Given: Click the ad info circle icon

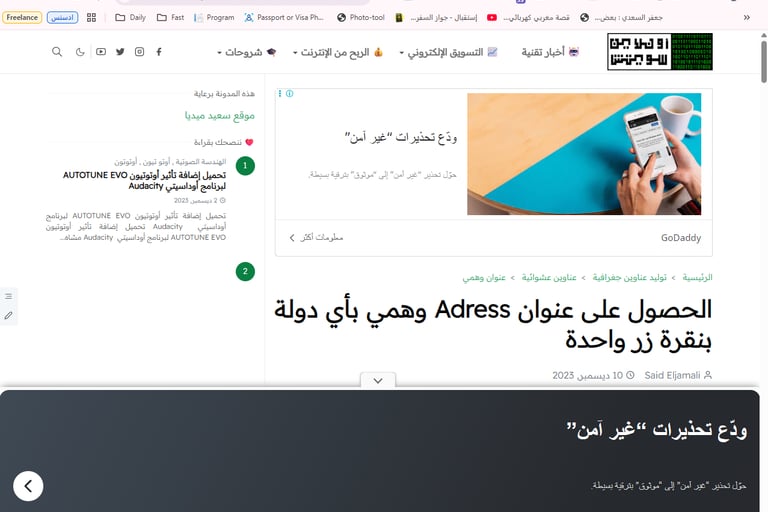Looking at the screenshot, I should click(289, 93).
